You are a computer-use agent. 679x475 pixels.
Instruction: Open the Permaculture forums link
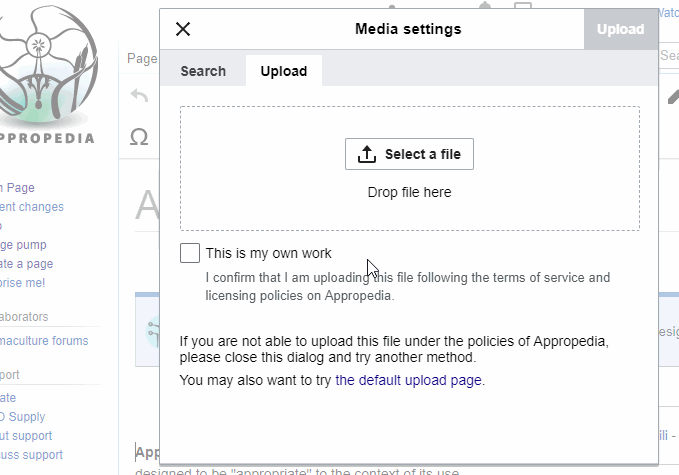point(44,341)
